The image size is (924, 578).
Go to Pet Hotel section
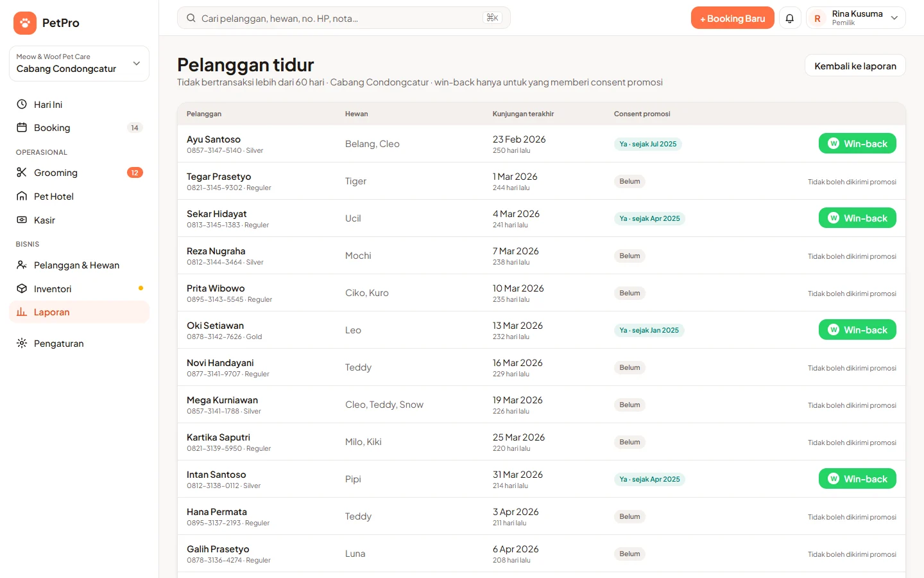tap(79, 196)
